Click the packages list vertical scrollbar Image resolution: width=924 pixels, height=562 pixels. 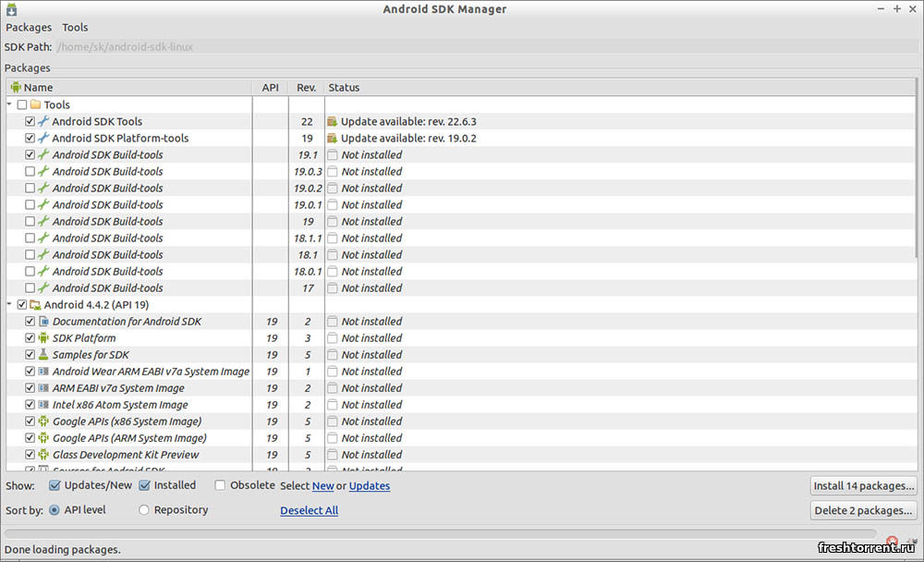click(918, 168)
